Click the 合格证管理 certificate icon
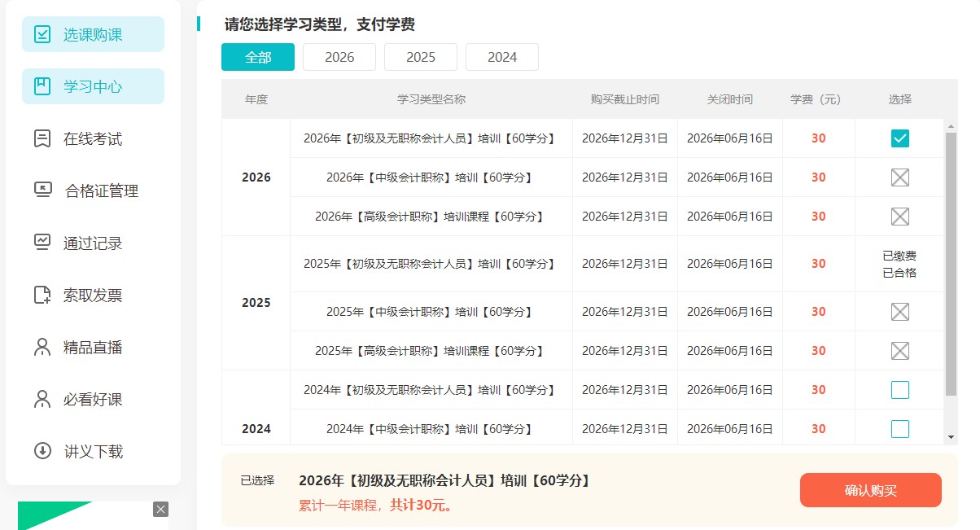980x530 pixels. (x=42, y=191)
